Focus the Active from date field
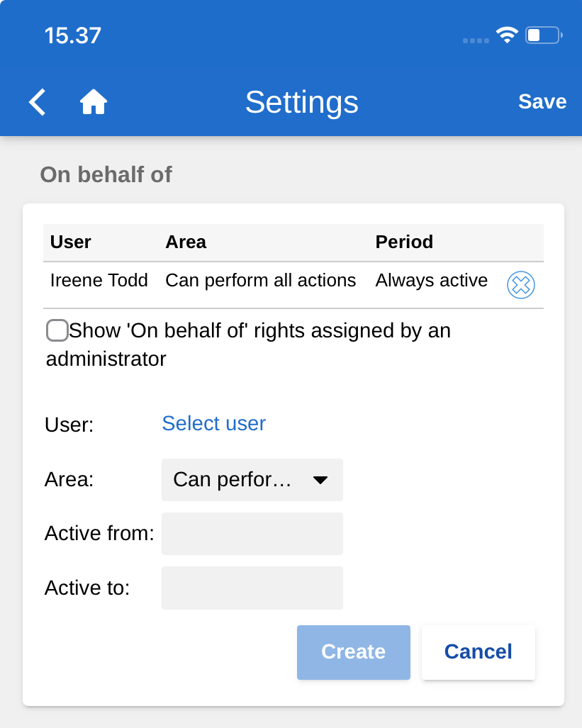 tap(252, 534)
